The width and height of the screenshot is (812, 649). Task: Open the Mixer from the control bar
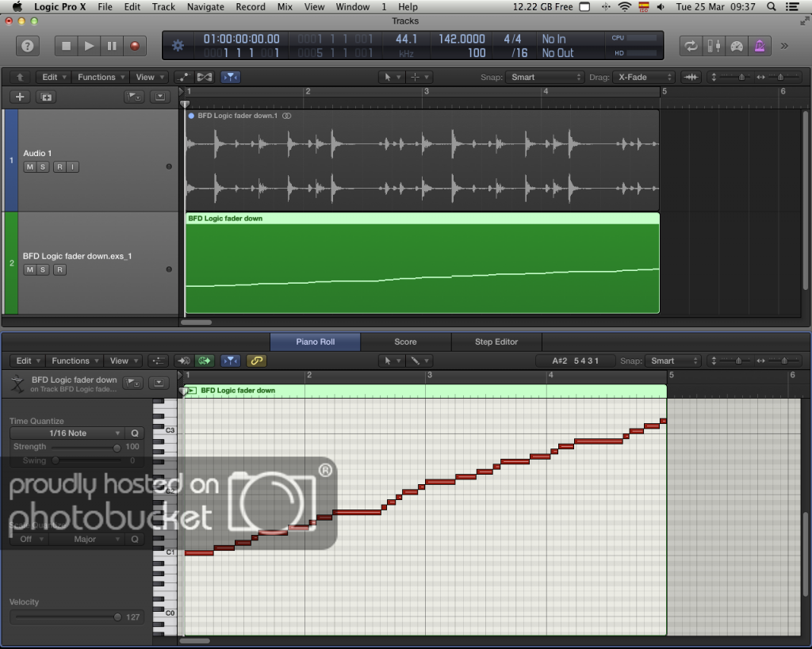pos(714,46)
